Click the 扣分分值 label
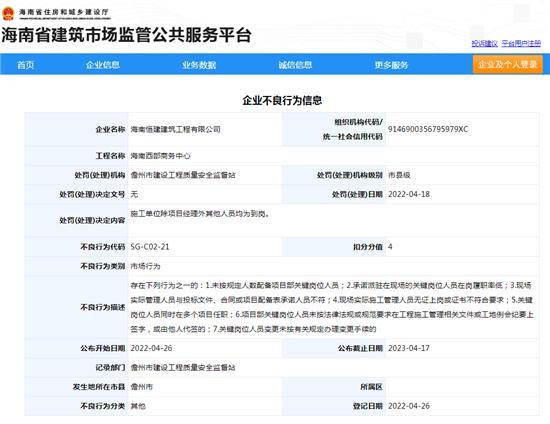 (x=368, y=247)
